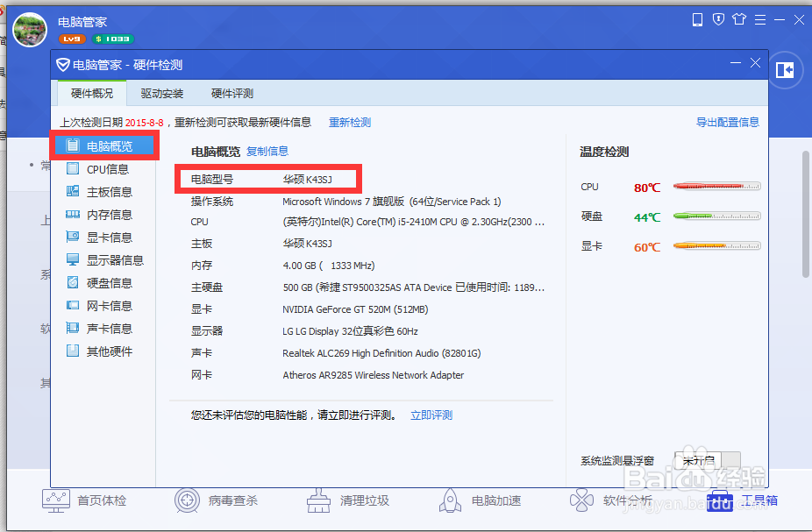Click Atheros AR9285 network adapter text
The height and width of the screenshot is (532, 812).
coord(374,375)
